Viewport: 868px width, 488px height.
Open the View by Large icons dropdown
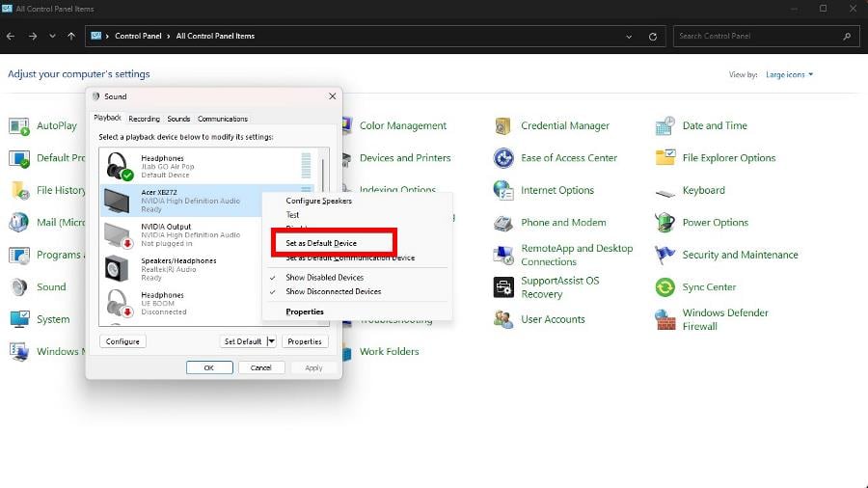789,74
